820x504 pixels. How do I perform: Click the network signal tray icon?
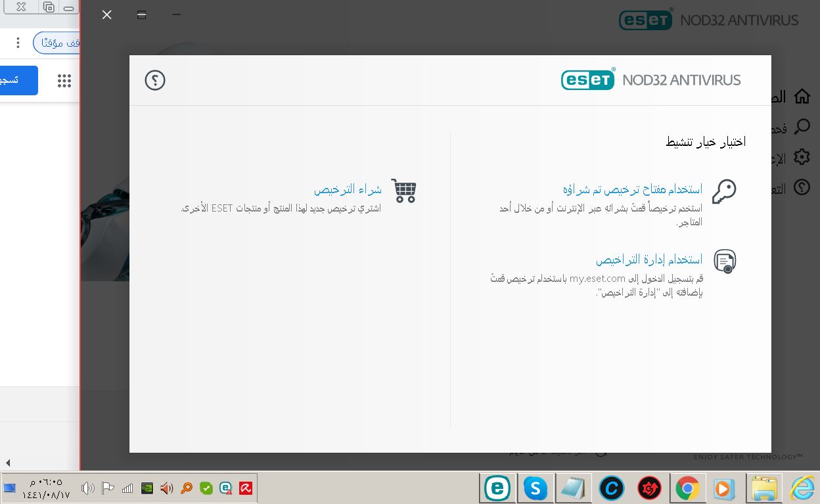(127, 488)
